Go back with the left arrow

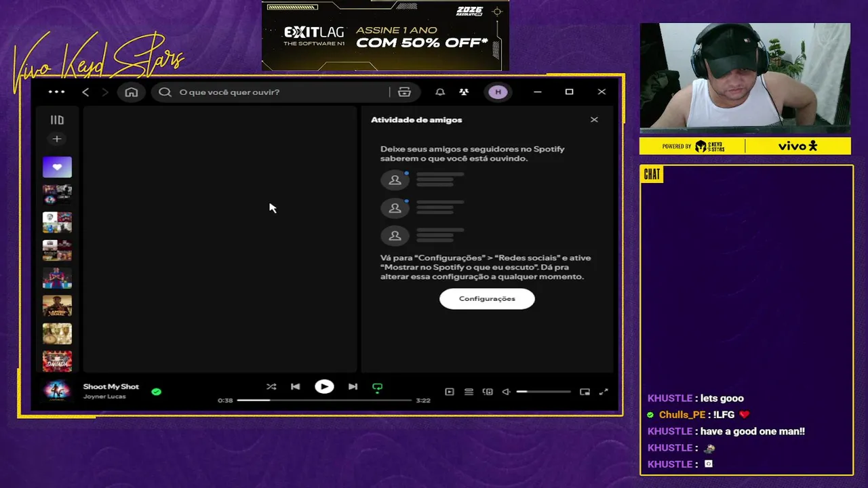[x=85, y=92]
